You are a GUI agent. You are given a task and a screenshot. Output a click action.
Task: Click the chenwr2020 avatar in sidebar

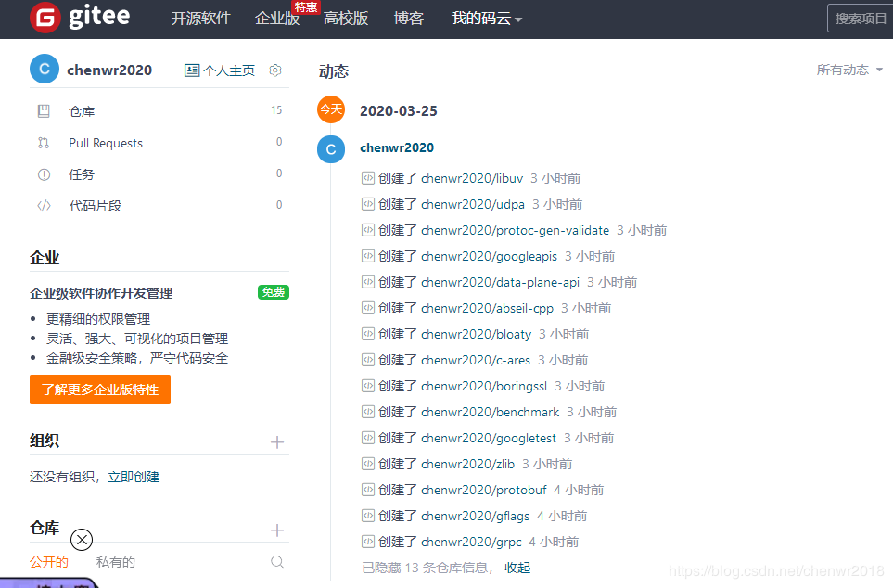tap(45, 69)
